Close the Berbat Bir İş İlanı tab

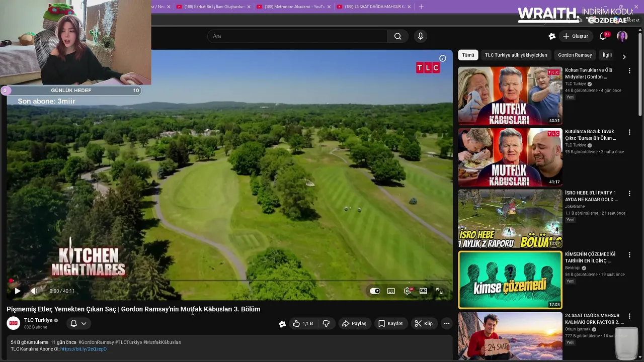[249, 7]
